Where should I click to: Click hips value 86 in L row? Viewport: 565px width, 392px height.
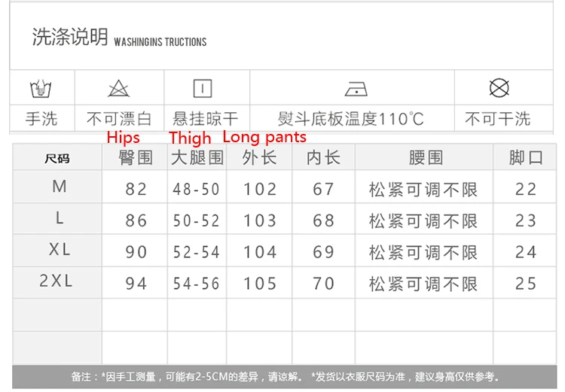click(x=136, y=220)
